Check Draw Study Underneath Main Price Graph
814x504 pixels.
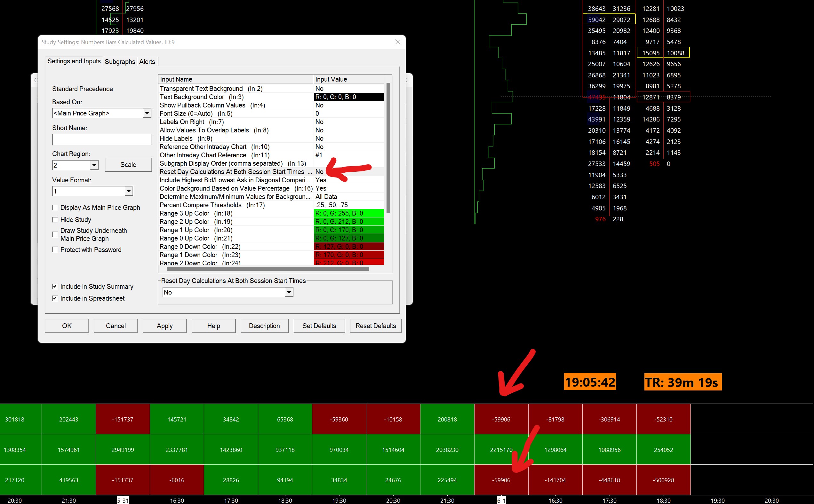(55, 235)
